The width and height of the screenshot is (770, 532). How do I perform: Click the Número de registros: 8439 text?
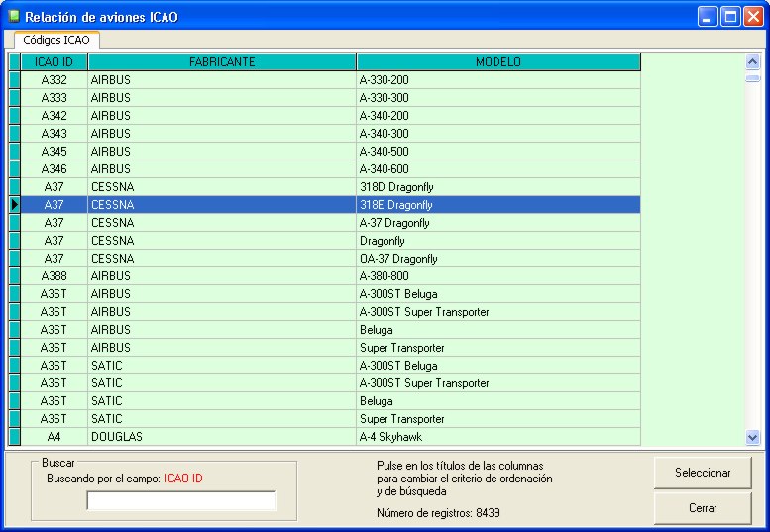click(438, 513)
